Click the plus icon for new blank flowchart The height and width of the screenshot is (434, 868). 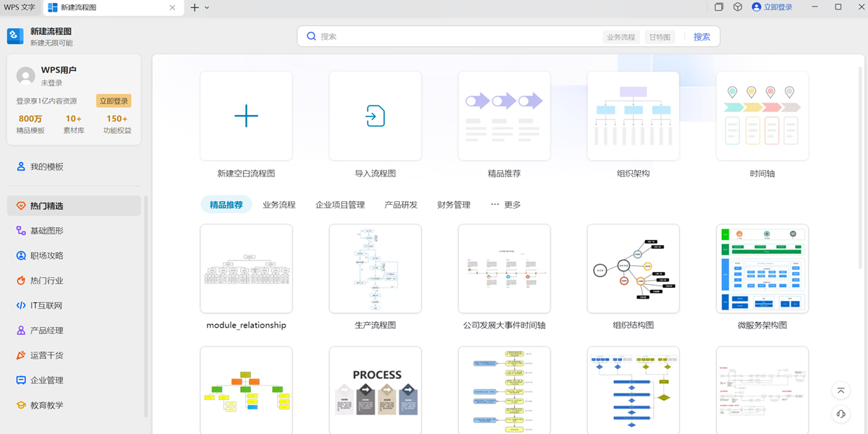pyautogui.click(x=246, y=116)
